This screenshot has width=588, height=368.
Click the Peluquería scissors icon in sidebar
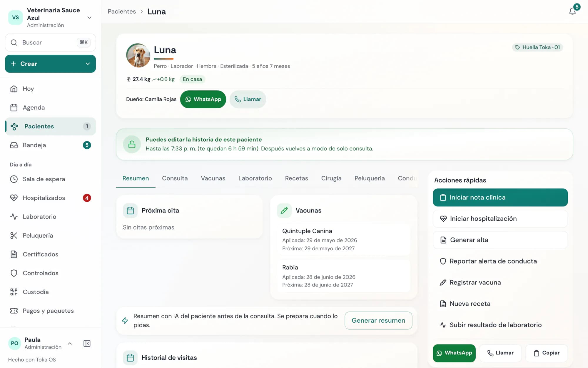pos(14,236)
